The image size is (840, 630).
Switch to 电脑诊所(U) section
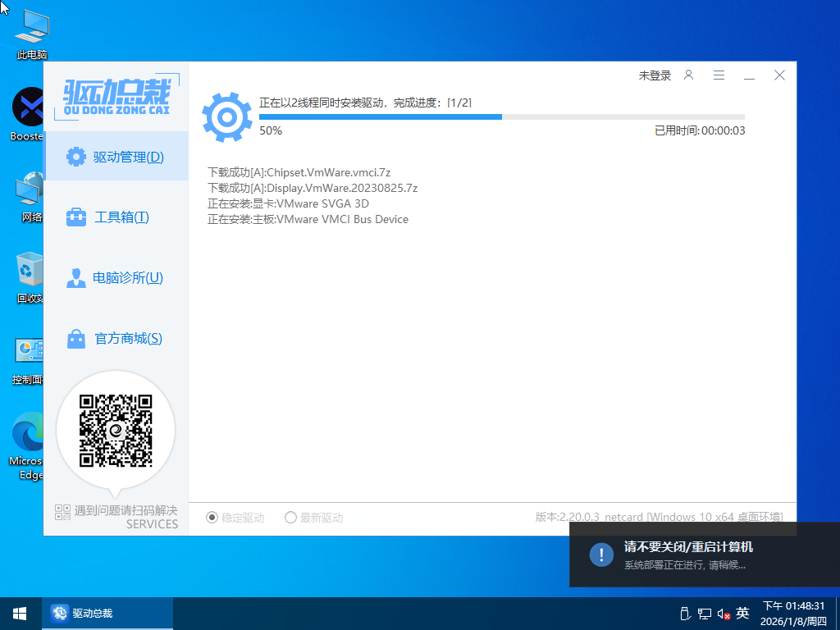tap(116, 278)
